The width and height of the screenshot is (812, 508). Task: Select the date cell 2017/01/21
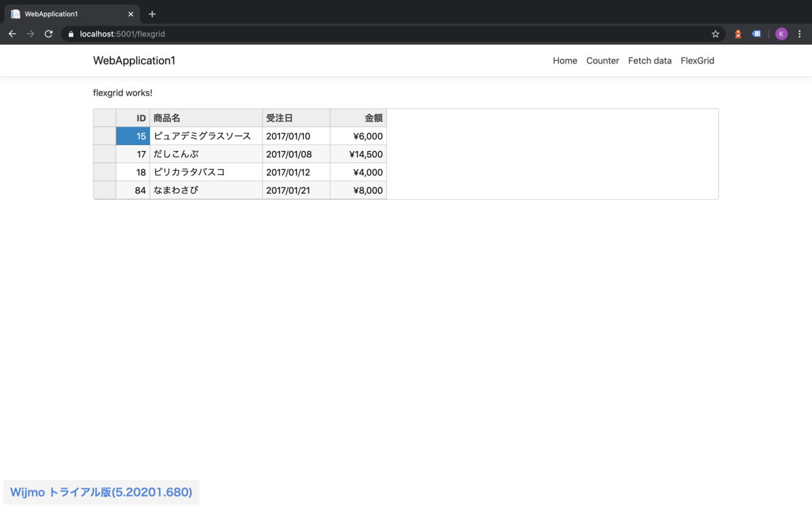tap(296, 190)
